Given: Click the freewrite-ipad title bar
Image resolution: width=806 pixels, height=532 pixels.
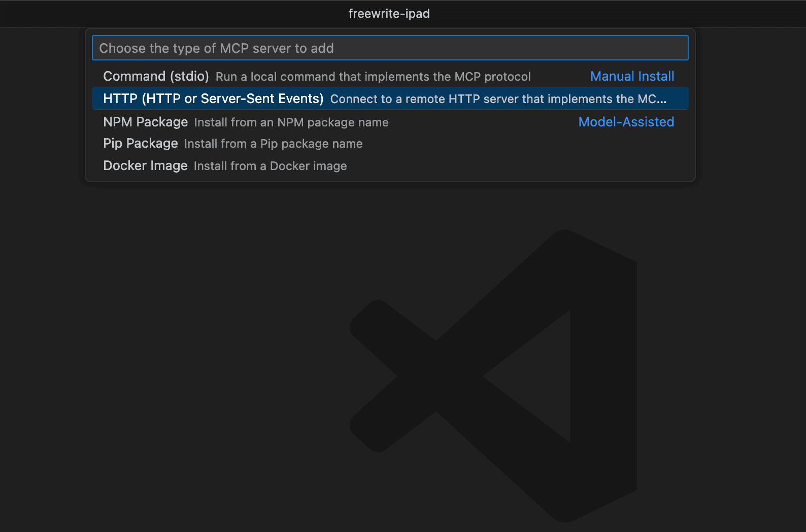Looking at the screenshot, I should [x=389, y=14].
